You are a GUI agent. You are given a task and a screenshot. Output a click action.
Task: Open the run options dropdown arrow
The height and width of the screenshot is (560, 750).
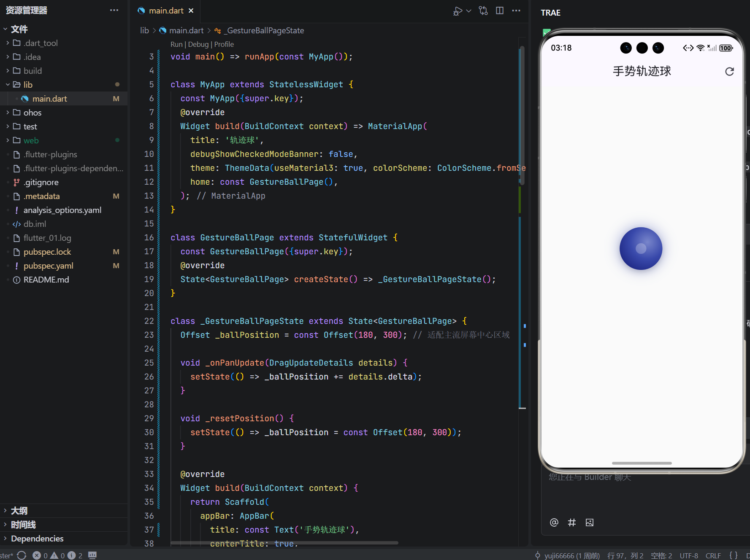[x=468, y=11]
